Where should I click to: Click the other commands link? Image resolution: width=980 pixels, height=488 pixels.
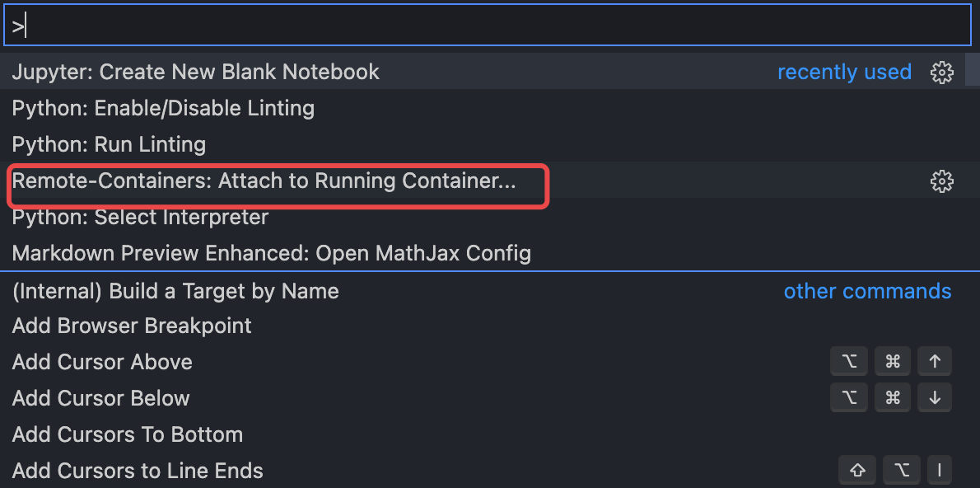click(867, 291)
